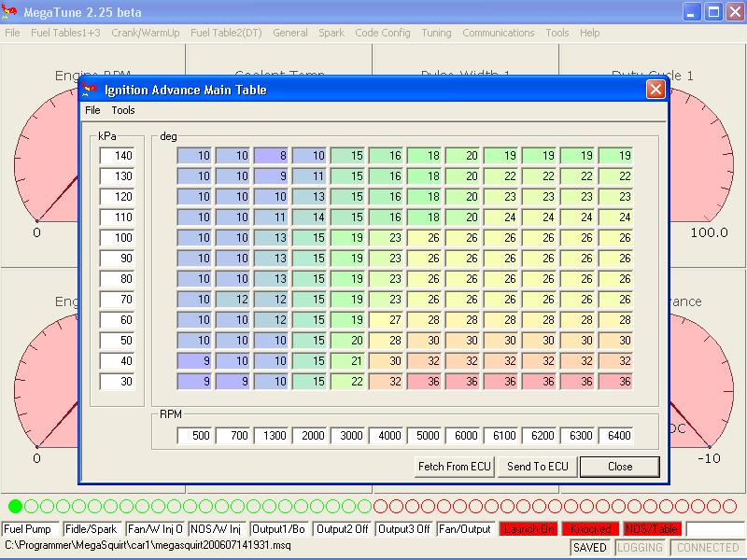
Task: Open the Tuning menu
Action: [436, 33]
